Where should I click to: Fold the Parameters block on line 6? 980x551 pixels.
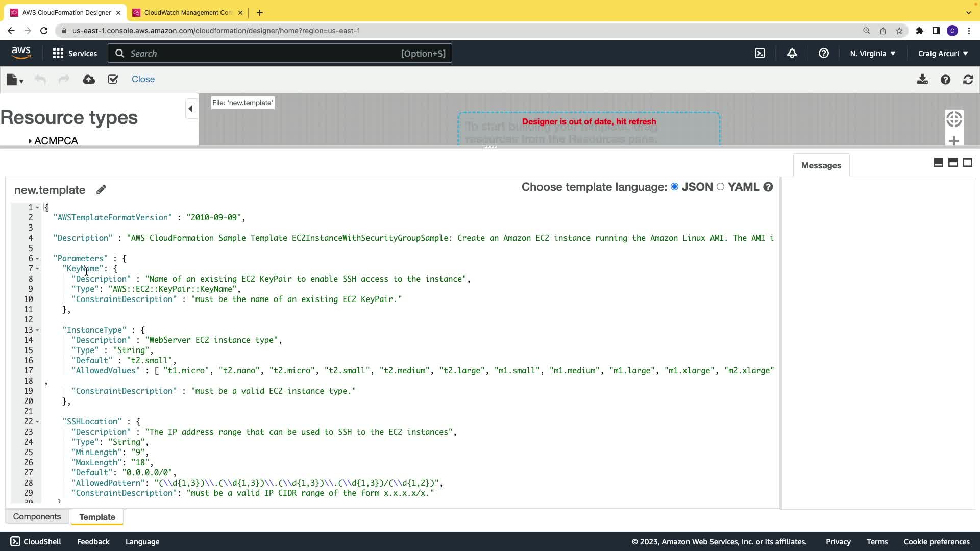pos(37,259)
